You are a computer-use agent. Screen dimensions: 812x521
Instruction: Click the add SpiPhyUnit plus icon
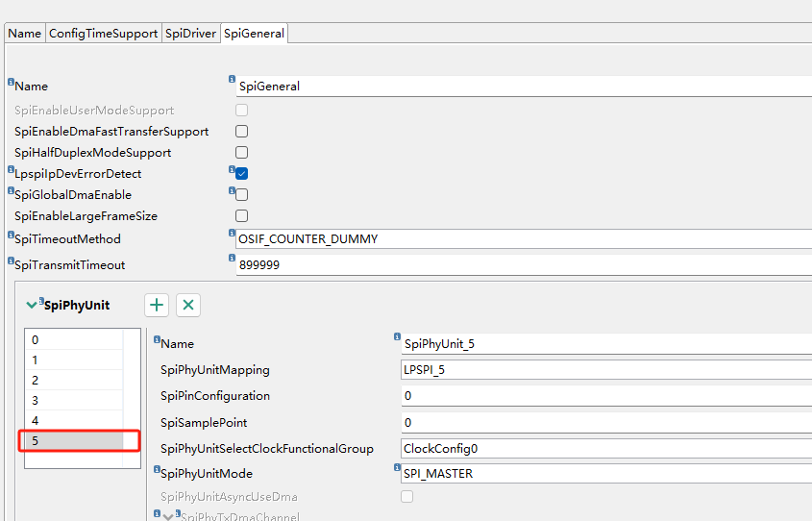coord(157,305)
